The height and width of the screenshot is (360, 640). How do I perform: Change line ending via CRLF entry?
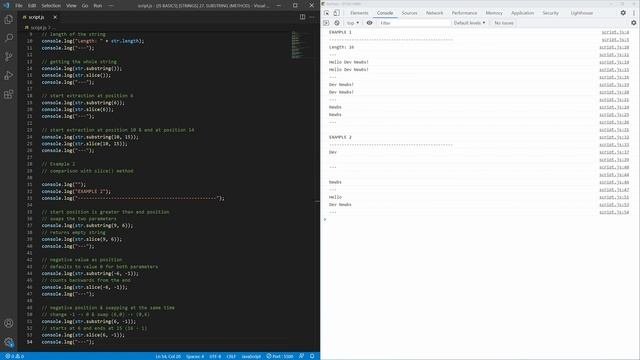click(231, 356)
